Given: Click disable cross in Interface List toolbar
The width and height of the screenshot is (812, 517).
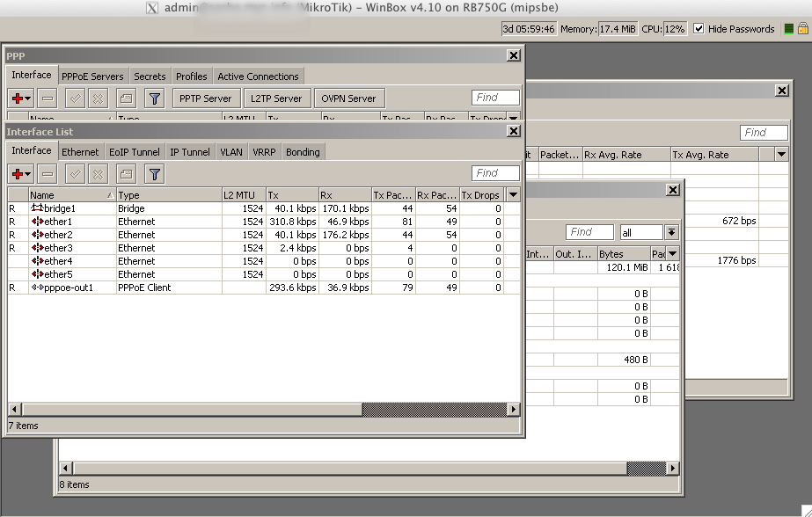Looking at the screenshot, I should 98,174.
